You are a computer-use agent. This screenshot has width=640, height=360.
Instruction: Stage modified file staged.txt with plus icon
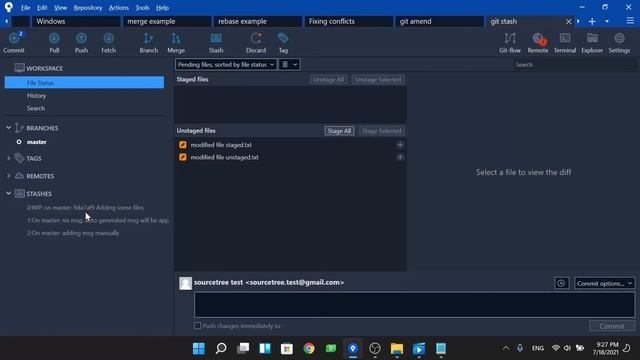[400, 144]
